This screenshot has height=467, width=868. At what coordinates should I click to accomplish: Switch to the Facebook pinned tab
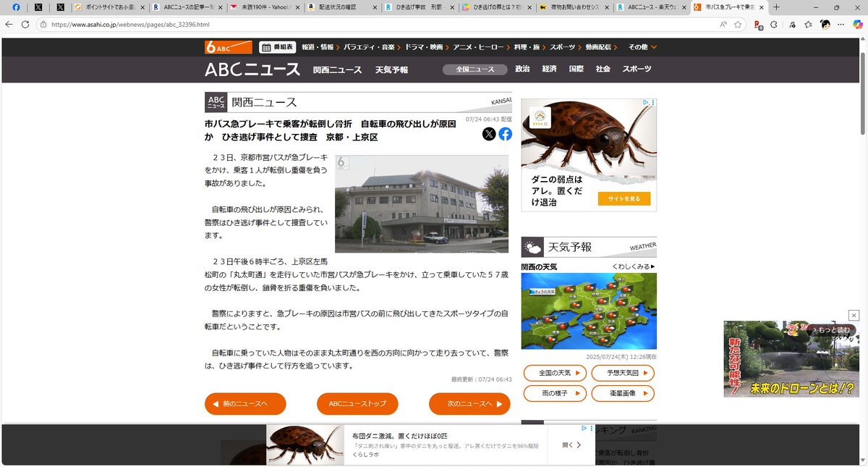(16, 7)
